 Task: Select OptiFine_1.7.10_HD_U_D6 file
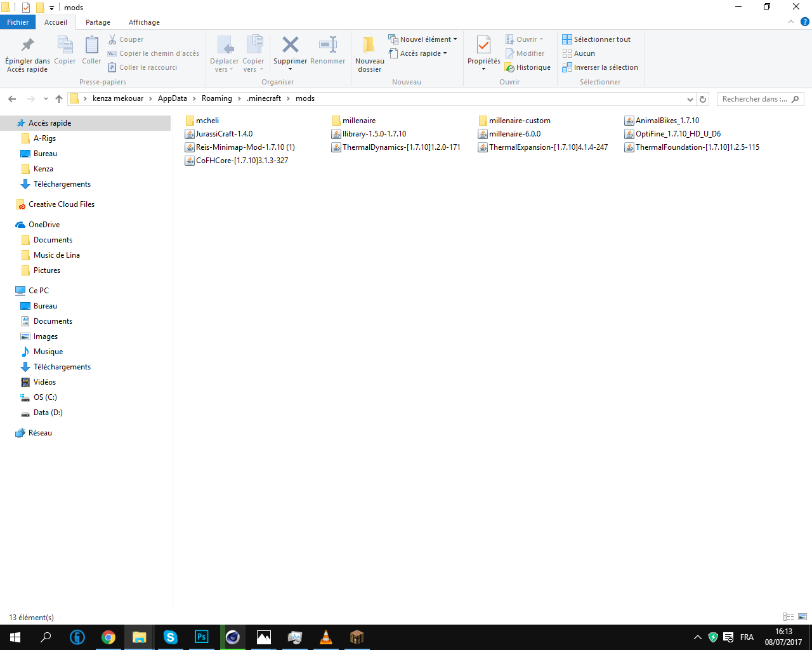(x=673, y=134)
